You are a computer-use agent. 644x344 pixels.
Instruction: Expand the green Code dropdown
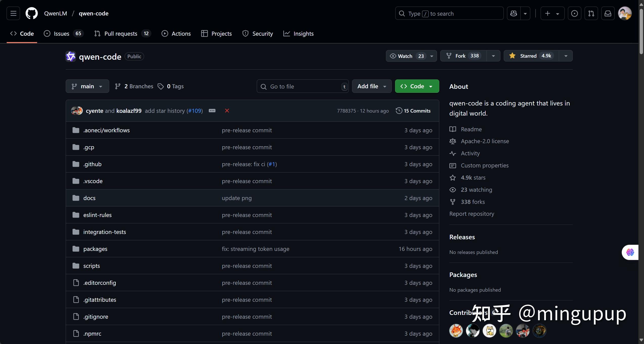(x=417, y=86)
